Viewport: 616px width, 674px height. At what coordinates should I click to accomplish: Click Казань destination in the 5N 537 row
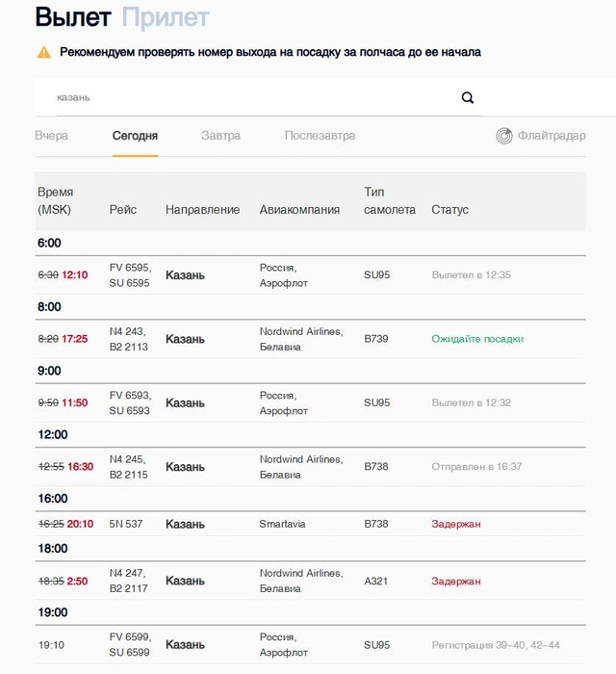185,524
